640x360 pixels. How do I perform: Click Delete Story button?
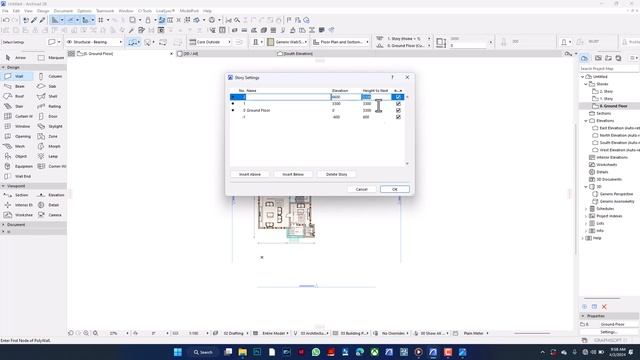pos(336,174)
